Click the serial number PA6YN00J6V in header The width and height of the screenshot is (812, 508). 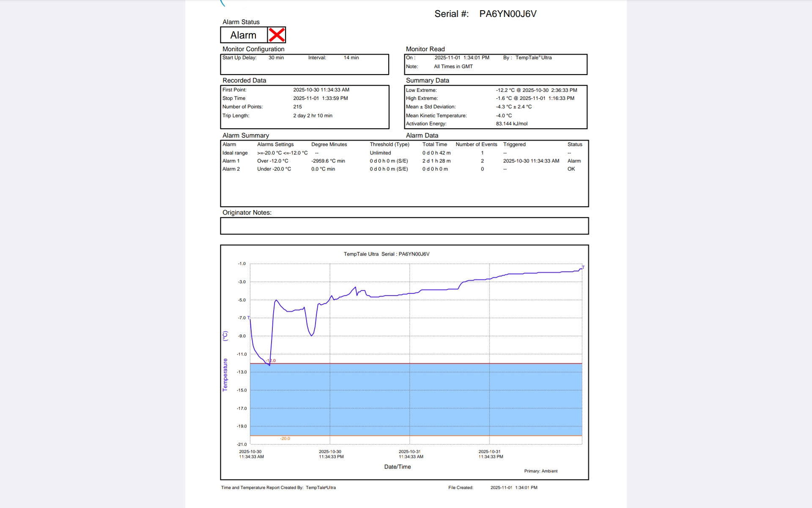click(x=507, y=14)
